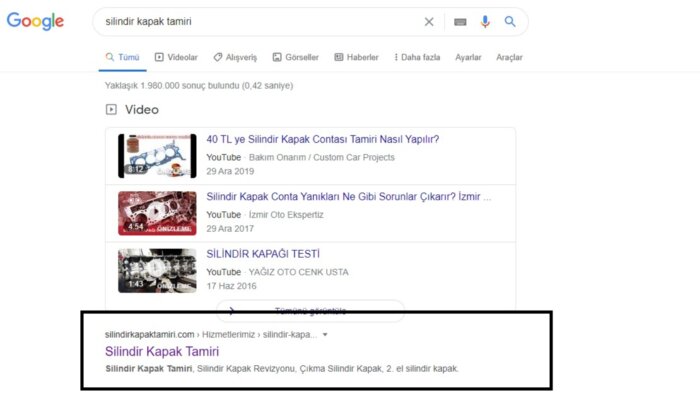Open the on-screen keyboard icon
The width and height of the screenshot is (700, 394).
[x=460, y=21]
